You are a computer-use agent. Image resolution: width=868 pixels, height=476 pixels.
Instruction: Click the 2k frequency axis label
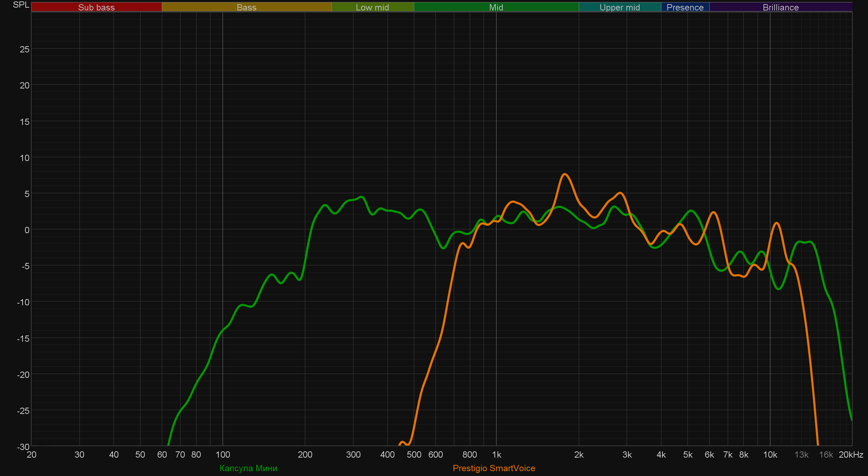[579, 454]
